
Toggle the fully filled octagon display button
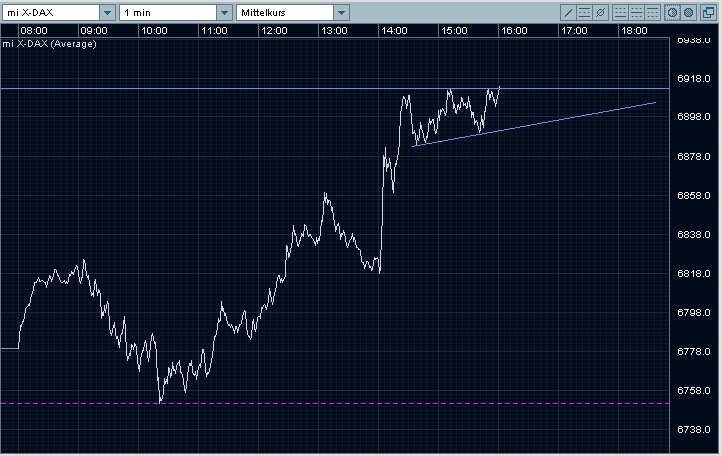(x=688, y=12)
